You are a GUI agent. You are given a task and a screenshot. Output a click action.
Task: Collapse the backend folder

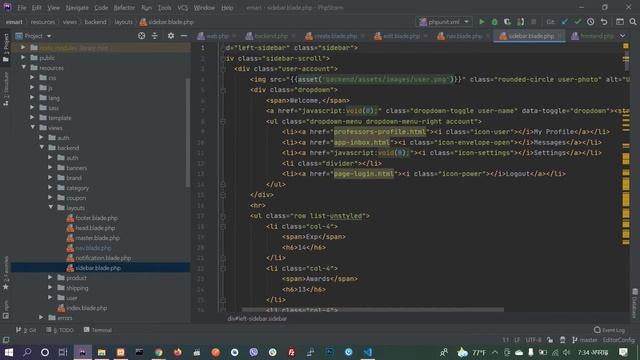click(x=42, y=147)
